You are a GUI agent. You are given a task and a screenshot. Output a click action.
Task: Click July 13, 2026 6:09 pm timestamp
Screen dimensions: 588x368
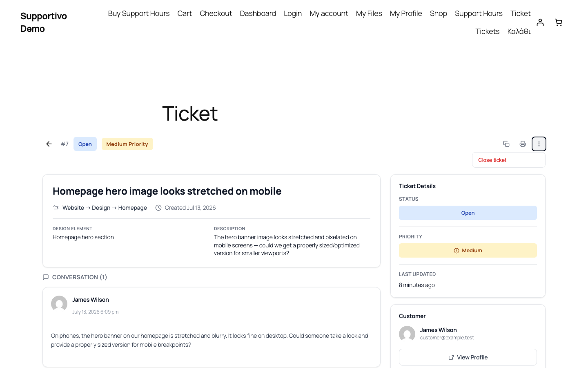[x=96, y=312]
